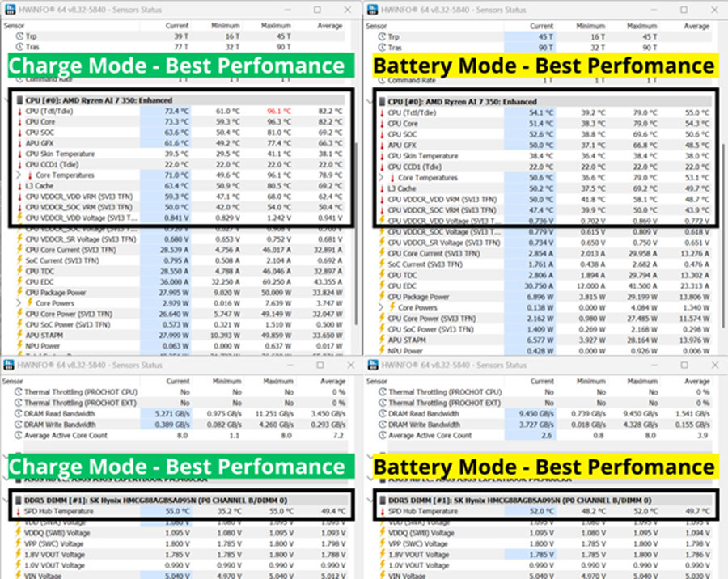The width and height of the screenshot is (728, 579).
Task: Expand Core Powers row showing 0.138 W
Action: coord(382,308)
